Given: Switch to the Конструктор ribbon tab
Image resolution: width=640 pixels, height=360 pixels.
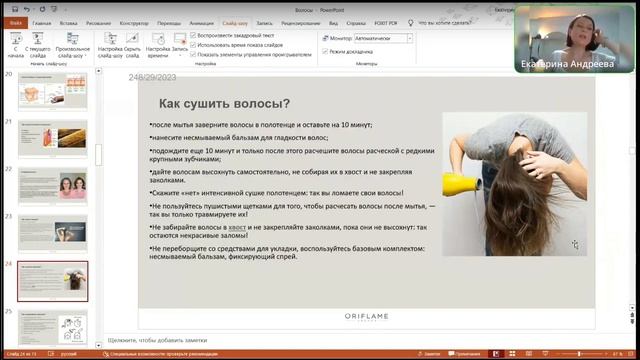Looking at the screenshot, I should tap(134, 23).
